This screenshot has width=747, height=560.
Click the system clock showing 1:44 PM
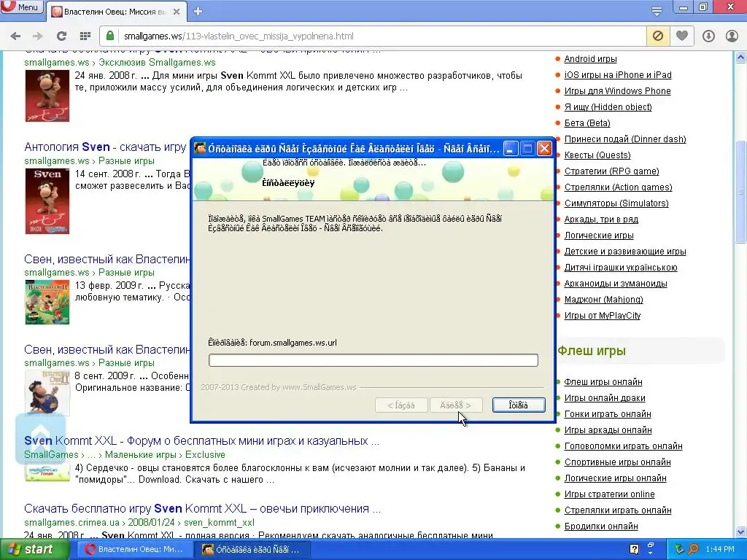coord(720,550)
